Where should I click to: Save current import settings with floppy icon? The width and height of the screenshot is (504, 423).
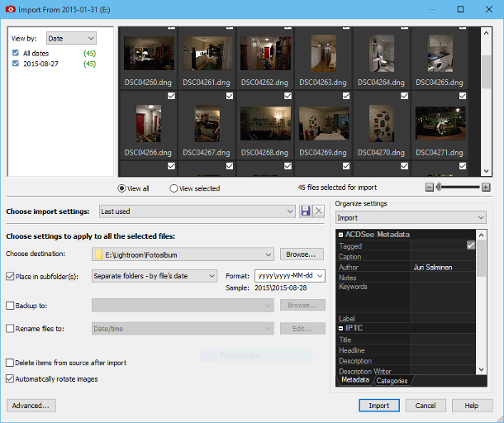pyautogui.click(x=306, y=211)
